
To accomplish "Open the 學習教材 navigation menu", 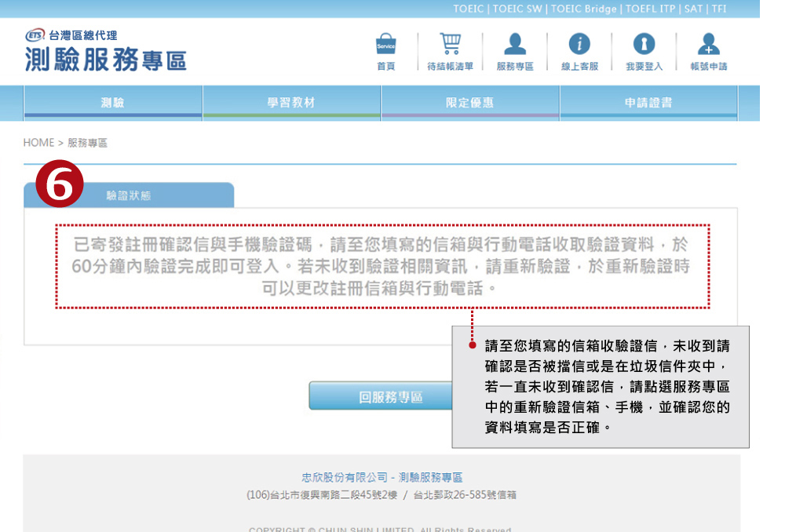I will (x=291, y=103).
